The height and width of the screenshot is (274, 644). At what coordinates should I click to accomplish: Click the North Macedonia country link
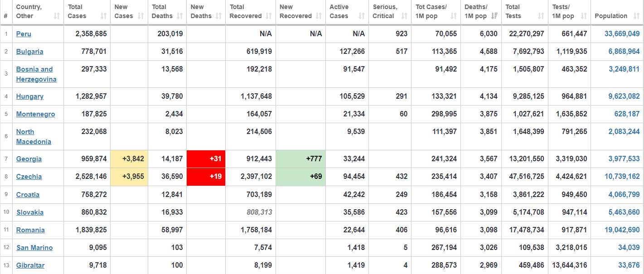point(25,132)
